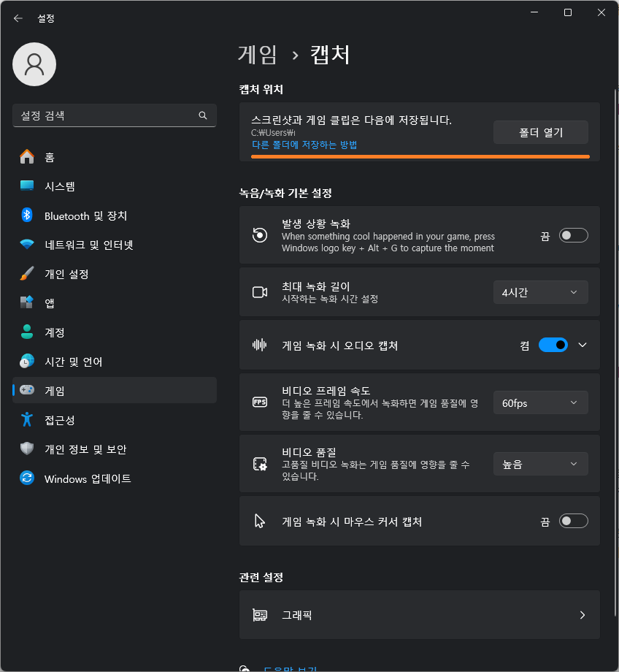Viewport: 619px width, 672px height.
Task: Open the 비디오 품질 높음 dropdown
Action: click(x=541, y=464)
